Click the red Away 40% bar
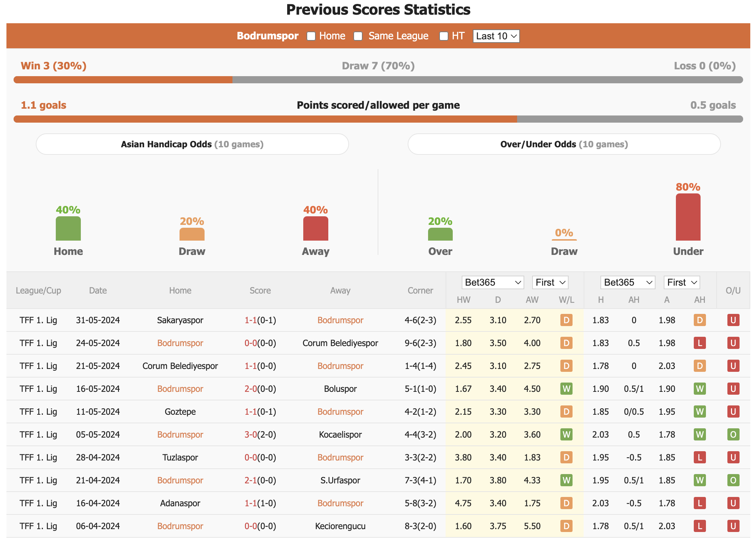This screenshot has width=756, height=542. [x=316, y=228]
